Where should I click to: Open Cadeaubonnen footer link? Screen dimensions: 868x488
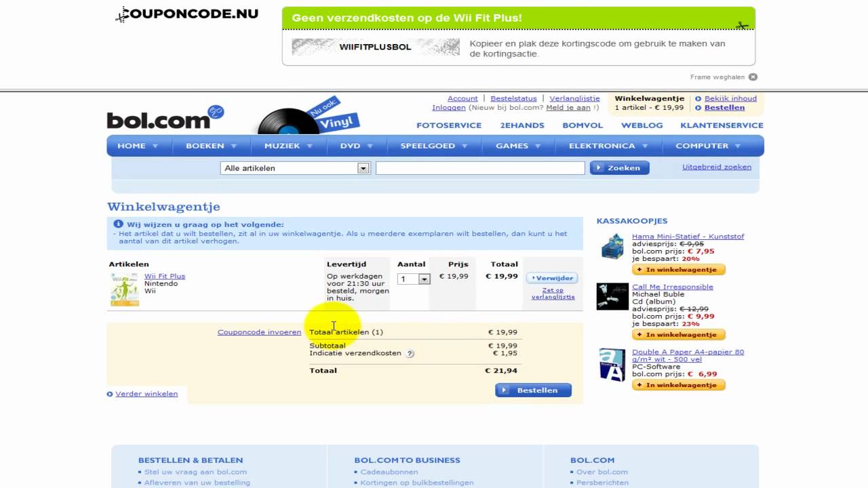click(x=389, y=472)
